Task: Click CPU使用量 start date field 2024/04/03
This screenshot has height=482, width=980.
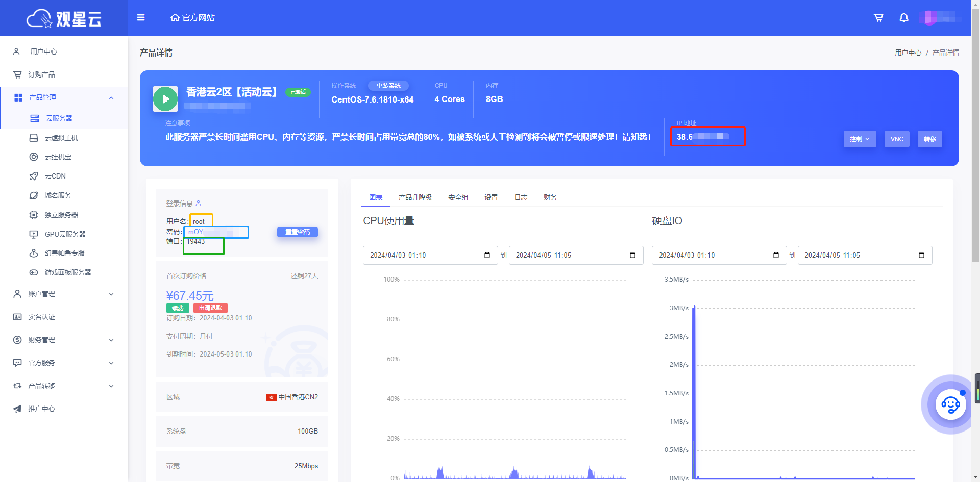Action: [x=430, y=255]
